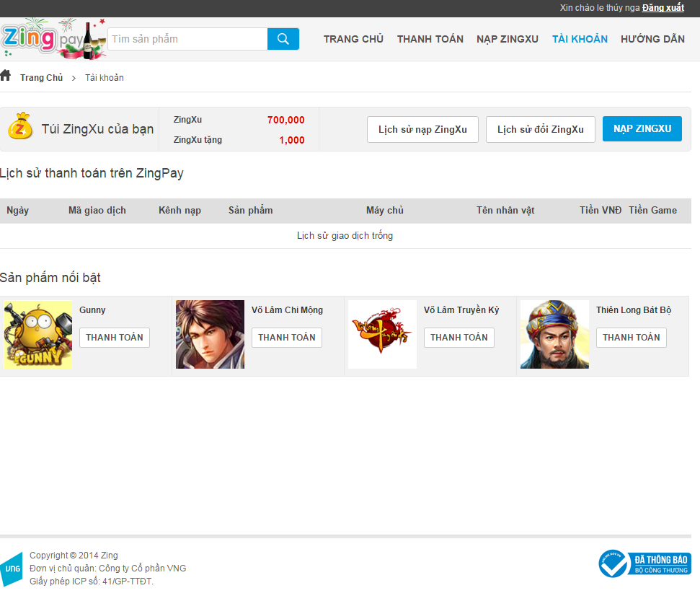Click the Lịch sử thanh toán trên ZingPay heading
This screenshot has width=700, height=601.
point(92,173)
